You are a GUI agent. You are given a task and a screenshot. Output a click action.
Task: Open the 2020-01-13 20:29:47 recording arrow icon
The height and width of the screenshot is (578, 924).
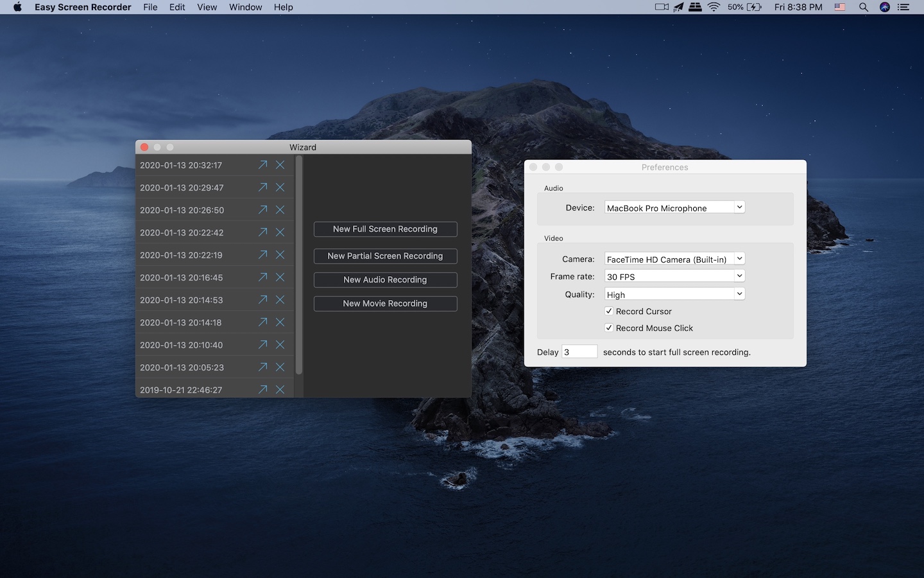(262, 188)
